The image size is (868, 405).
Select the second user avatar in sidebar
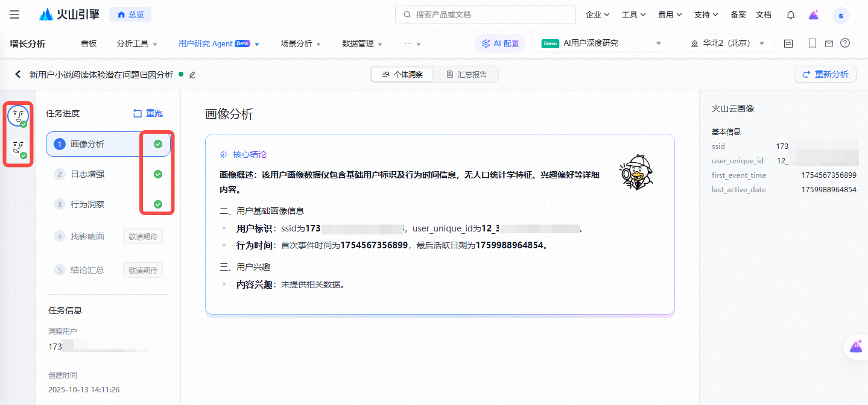coord(18,148)
